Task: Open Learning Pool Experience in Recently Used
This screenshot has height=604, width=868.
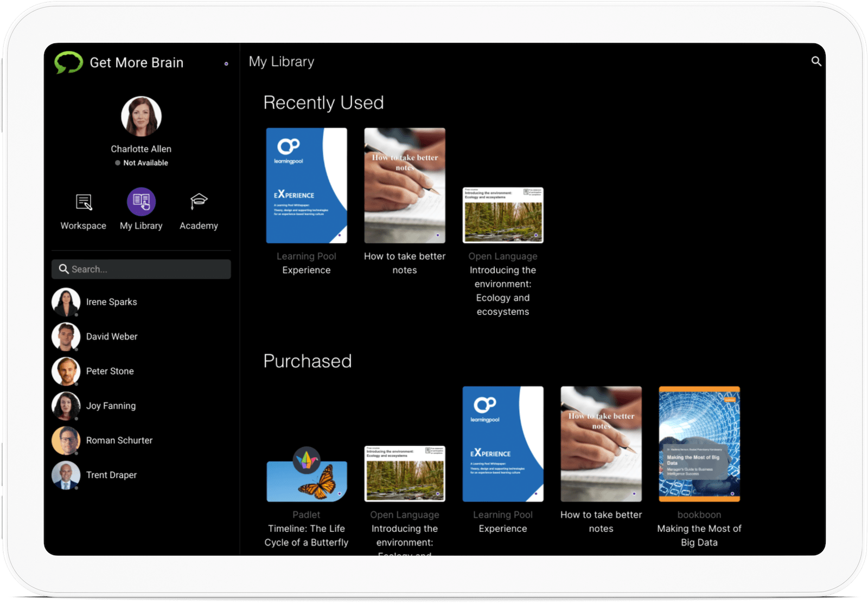Action: tap(307, 185)
